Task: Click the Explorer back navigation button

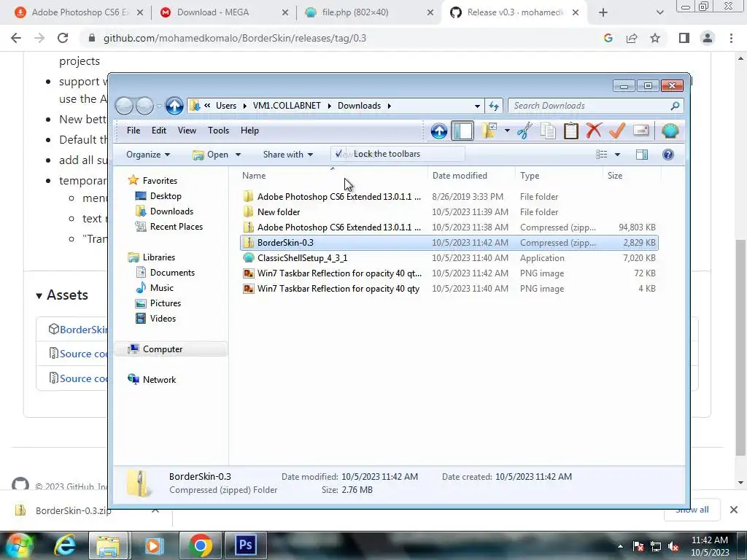Action: coord(124,106)
